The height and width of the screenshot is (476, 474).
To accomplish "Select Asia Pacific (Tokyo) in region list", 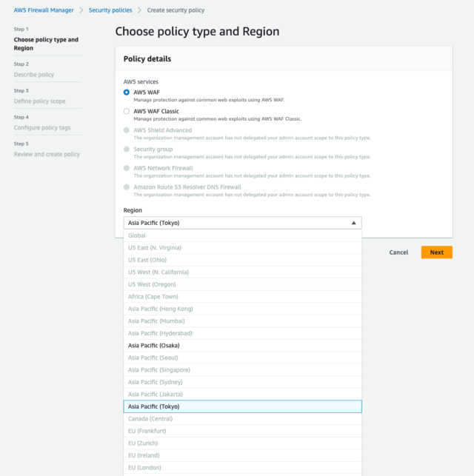I will click(242, 406).
